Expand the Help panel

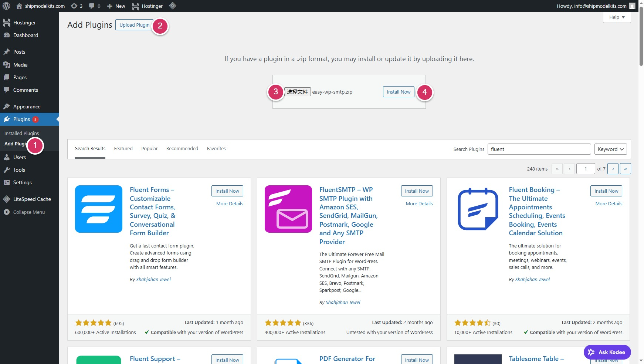pos(617,17)
